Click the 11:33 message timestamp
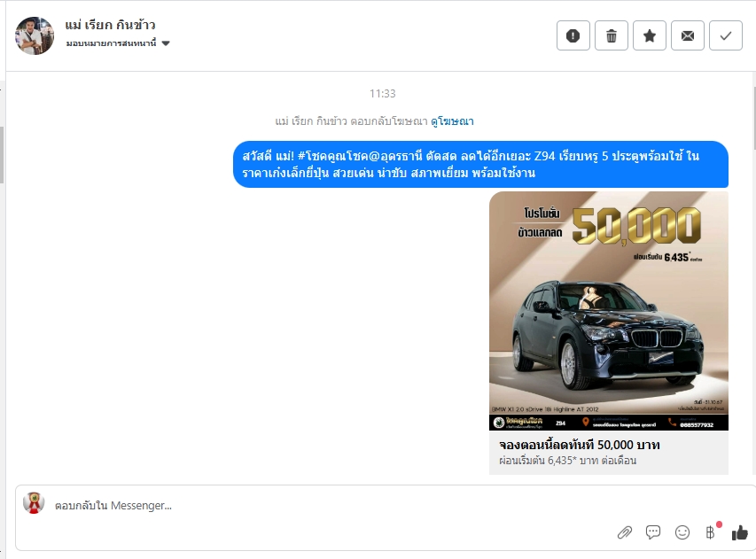Screen dimensions: 756x559 click(382, 94)
